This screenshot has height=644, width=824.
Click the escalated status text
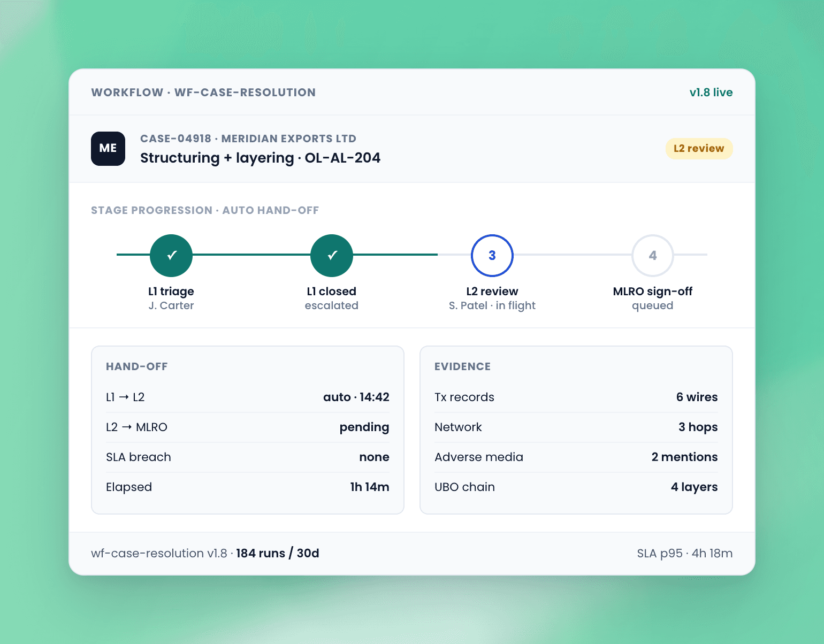point(332,305)
